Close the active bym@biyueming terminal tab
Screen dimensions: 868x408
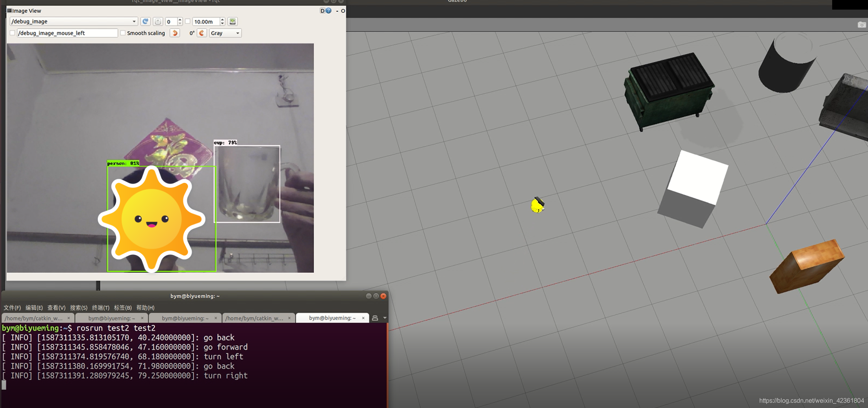pos(363,318)
